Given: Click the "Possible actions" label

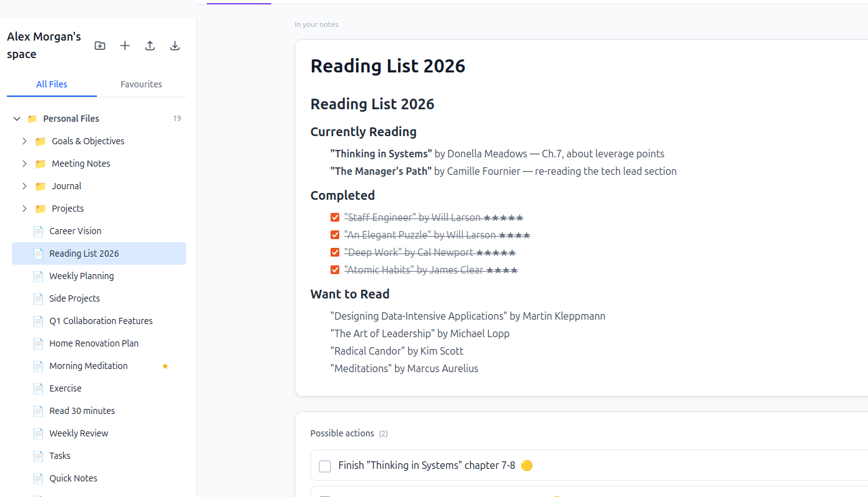Looking at the screenshot, I should [342, 433].
